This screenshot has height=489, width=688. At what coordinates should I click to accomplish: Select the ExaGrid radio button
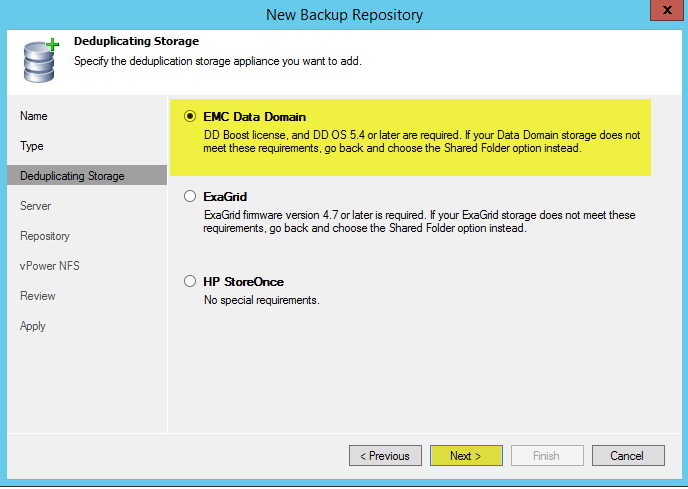(190, 196)
